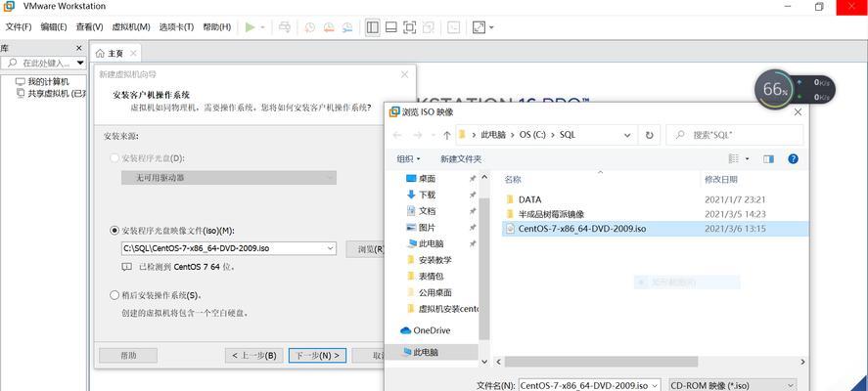Open the view options dropdown arrow
Image resolution: width=868 pixels, height=391 pixels.
748,158
